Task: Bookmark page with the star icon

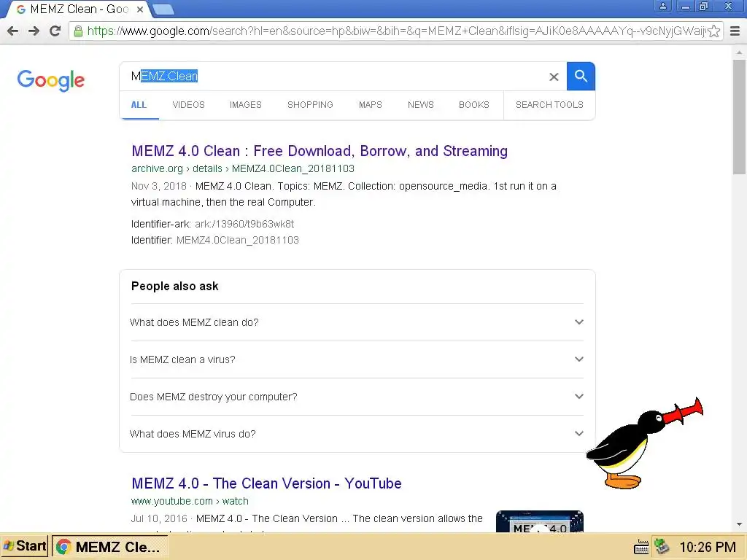Action: 713,31
